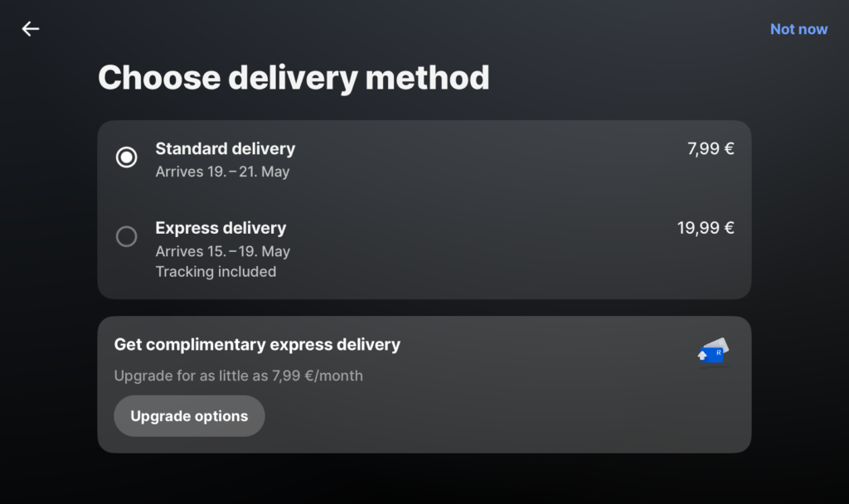Click "Get complimentary express delivery" heading
Image resolution: width=849 pixels, height=504 pixels.
click(x=257, y=344)
